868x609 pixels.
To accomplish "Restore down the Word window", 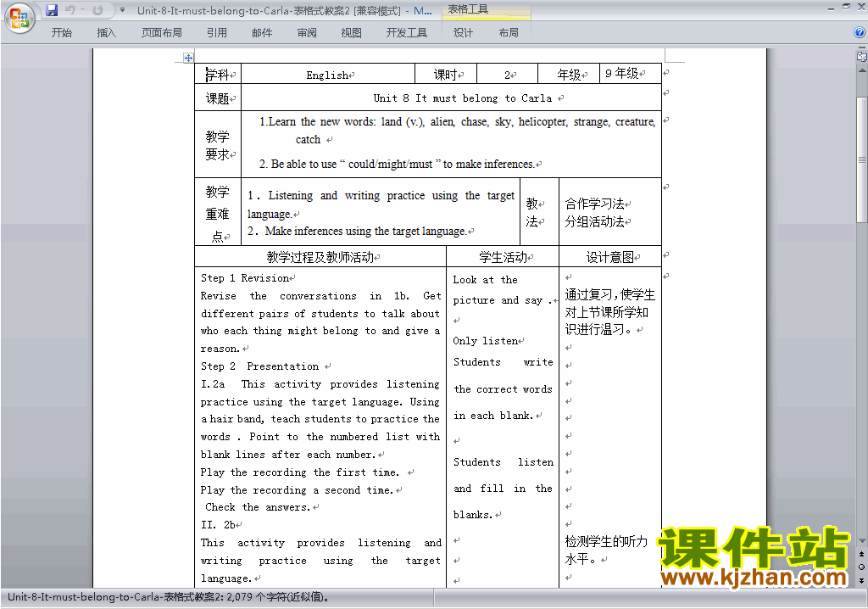I will coord(846,7).
